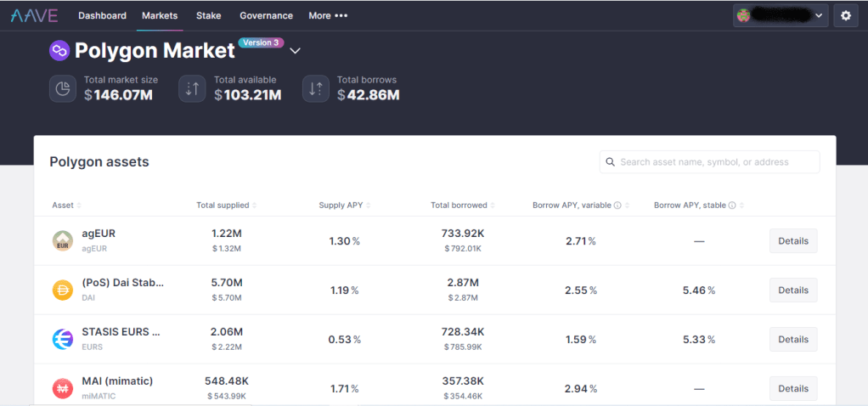Expand the Polygon Market selector chevron
This screenshot has height=406, width=868.
point(295,51)
